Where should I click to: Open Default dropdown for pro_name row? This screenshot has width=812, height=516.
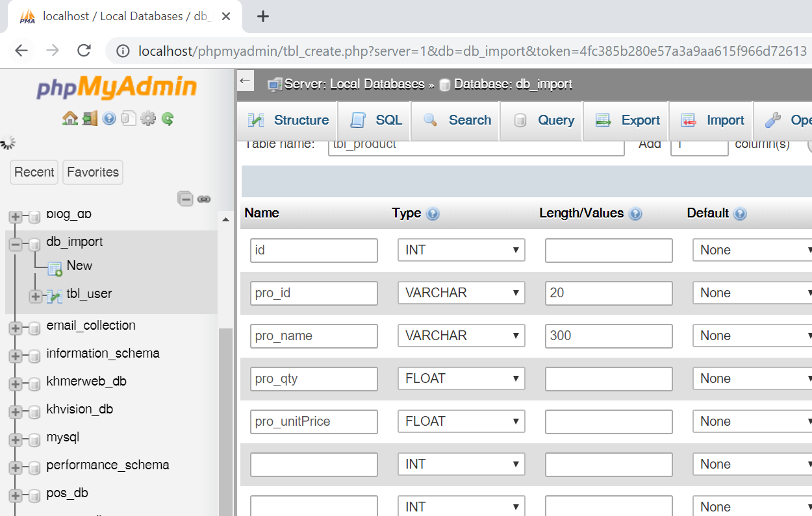[752, 336]
